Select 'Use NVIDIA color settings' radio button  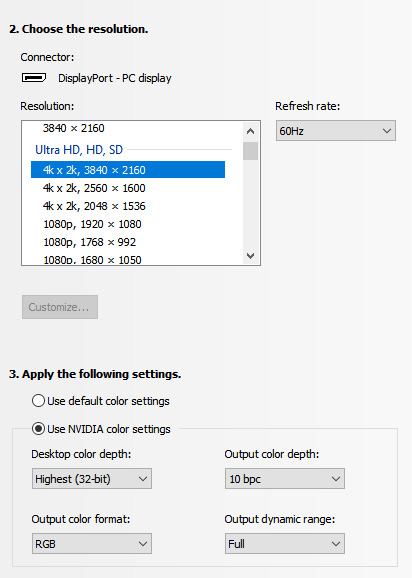[38, 429]
